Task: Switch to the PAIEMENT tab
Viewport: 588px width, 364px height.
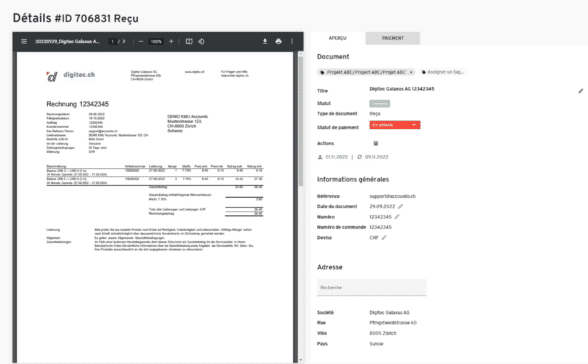Action: (393, 38)
